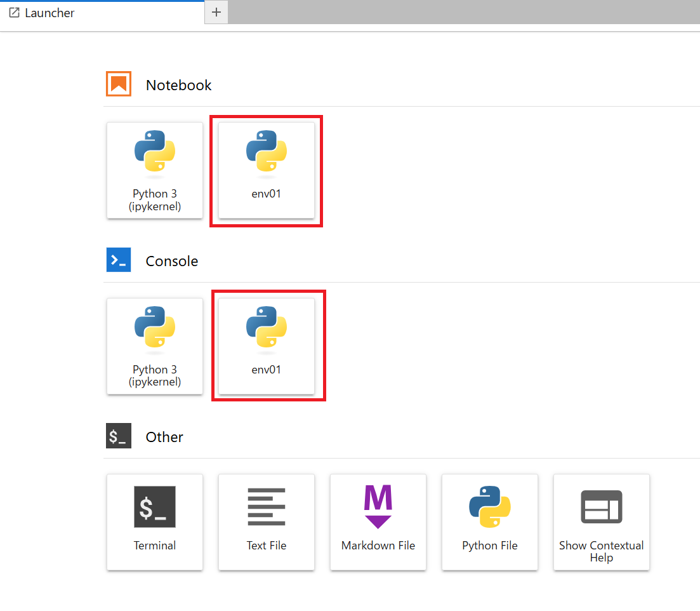Click the Other section heading text
Image resolution: width=700 pixels, height=611 pixels.
pos(164,437)
